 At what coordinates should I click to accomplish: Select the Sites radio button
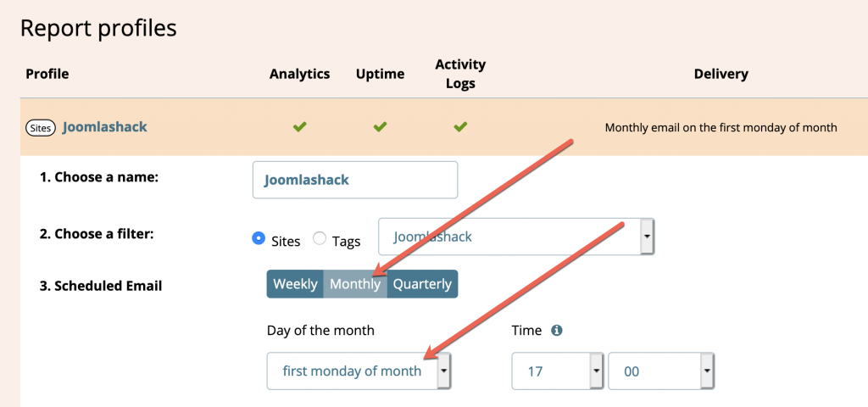[x=259, y=238]
